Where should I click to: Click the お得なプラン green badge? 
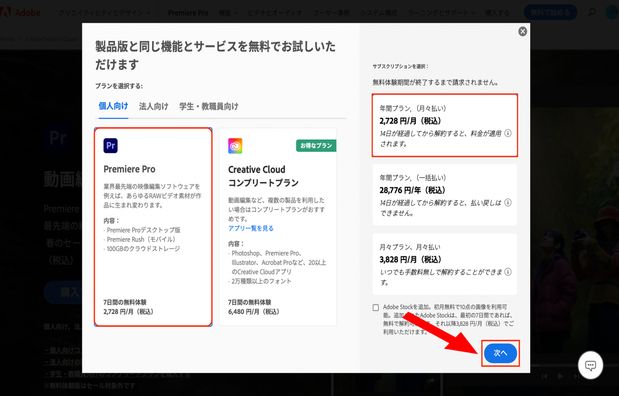(316, 146)
